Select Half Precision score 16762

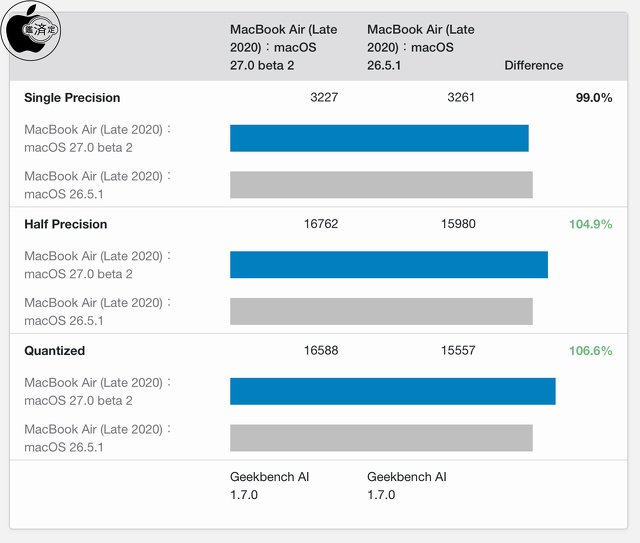point(321,224)
